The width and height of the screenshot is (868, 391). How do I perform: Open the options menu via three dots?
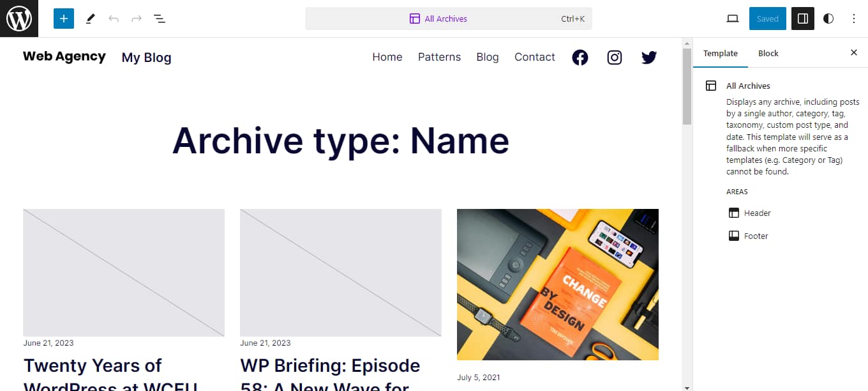pos(854,19)
